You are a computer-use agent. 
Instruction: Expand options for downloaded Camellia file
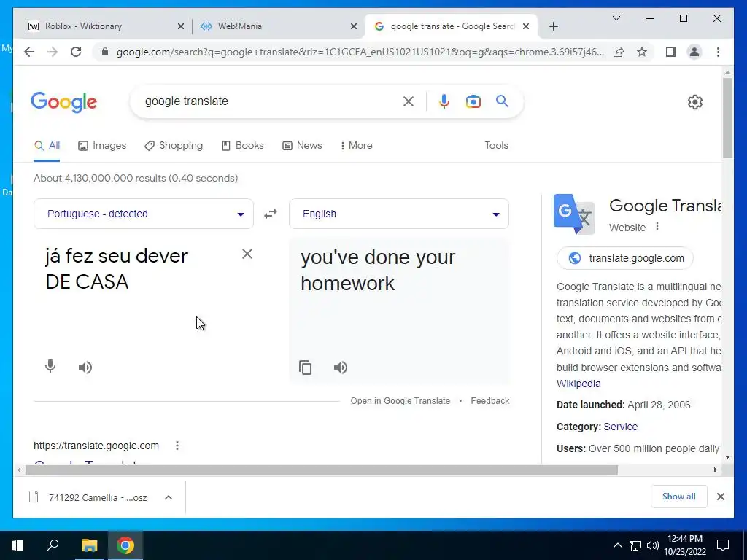(x=169, y=497)
